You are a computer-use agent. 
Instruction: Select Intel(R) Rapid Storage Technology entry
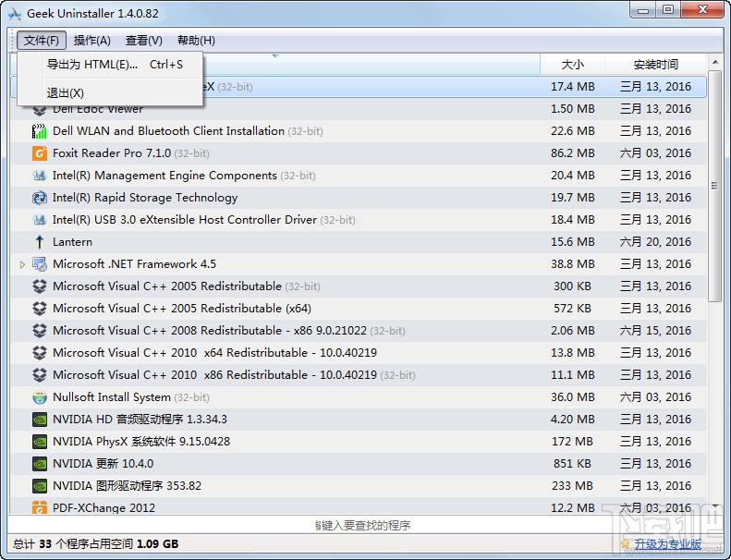point(145,198)
